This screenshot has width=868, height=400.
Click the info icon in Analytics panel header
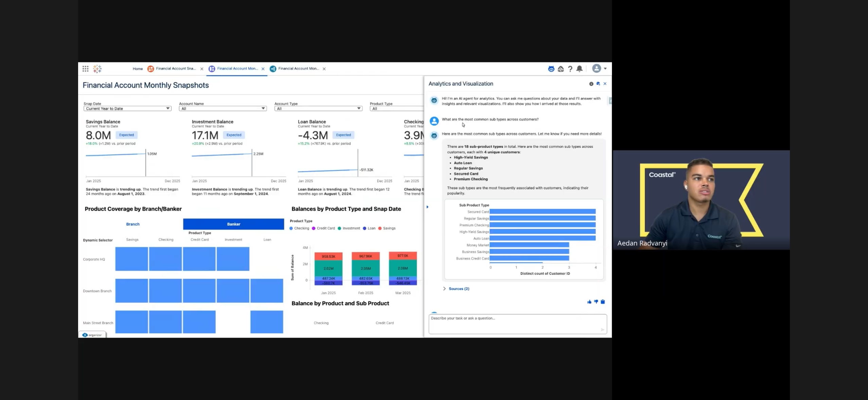(x=591, y=84)
